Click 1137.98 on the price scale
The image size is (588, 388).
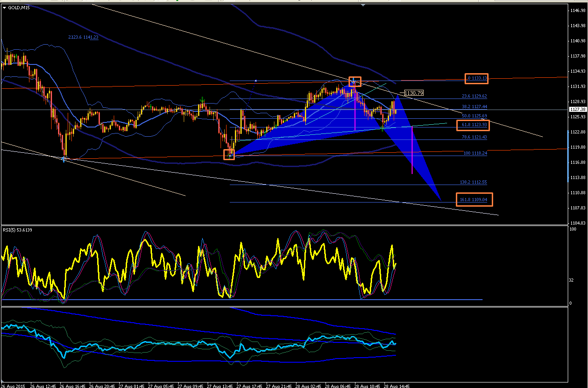pos(578,56)
